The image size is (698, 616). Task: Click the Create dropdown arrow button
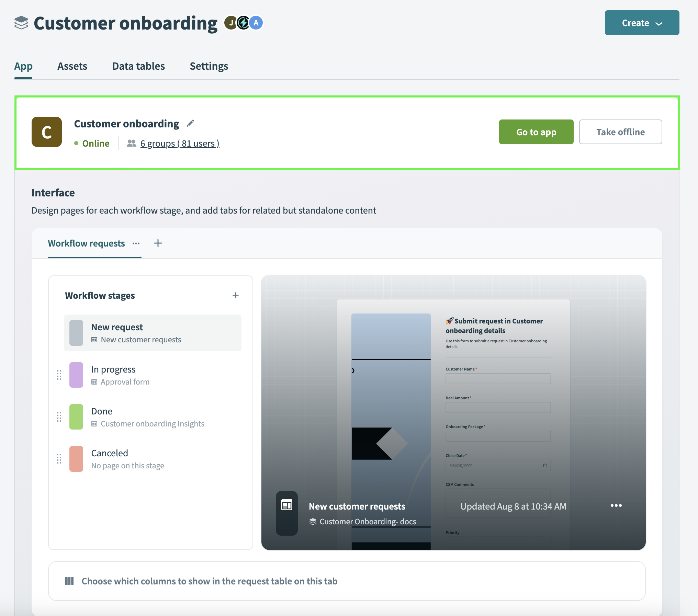(x=661, y=23)
